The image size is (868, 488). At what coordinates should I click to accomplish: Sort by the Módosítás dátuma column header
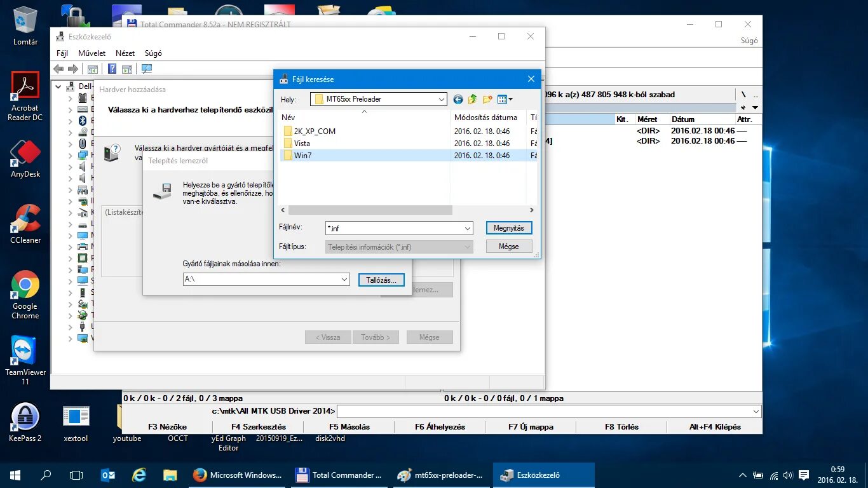point(487,118)
